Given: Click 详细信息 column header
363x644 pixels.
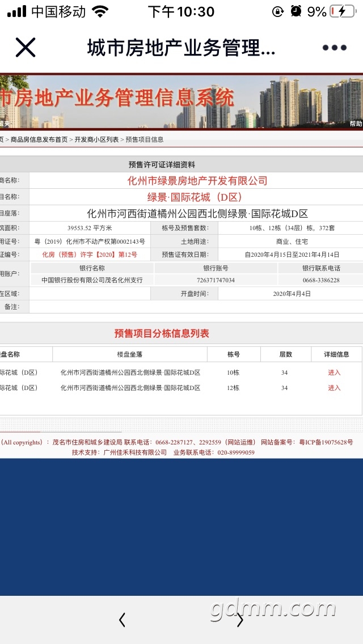Looking at the screenshot, I should click(337, 354).
